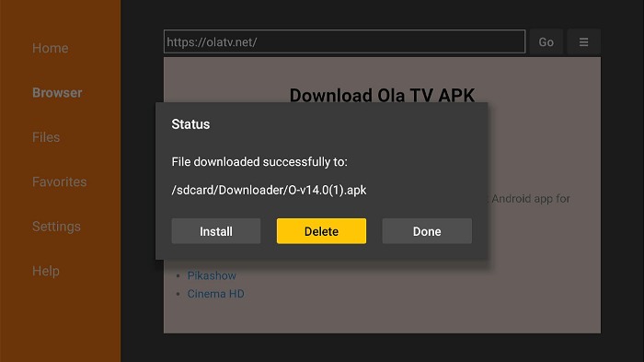Viewport: 644px width, 362px height.
Task: Click the Pikashow list bullet
Action: coord(178,276)
